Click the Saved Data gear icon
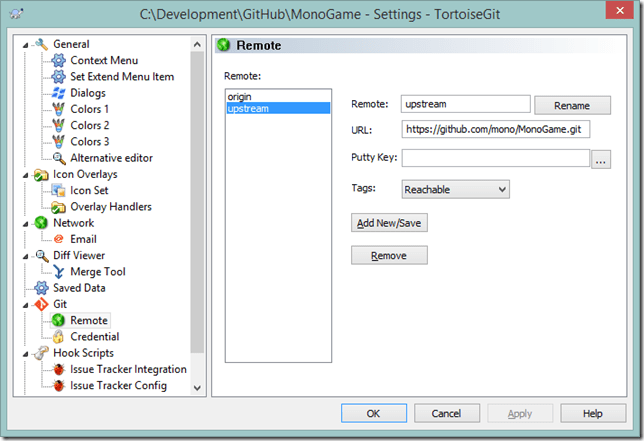The image size is (644, 441). [x=41, y=288]
